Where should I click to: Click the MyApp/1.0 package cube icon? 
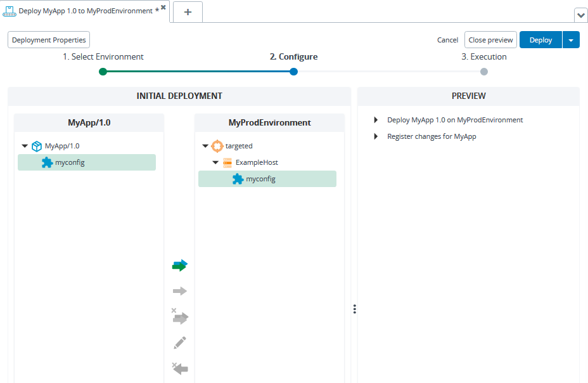[x=37, y=146]
